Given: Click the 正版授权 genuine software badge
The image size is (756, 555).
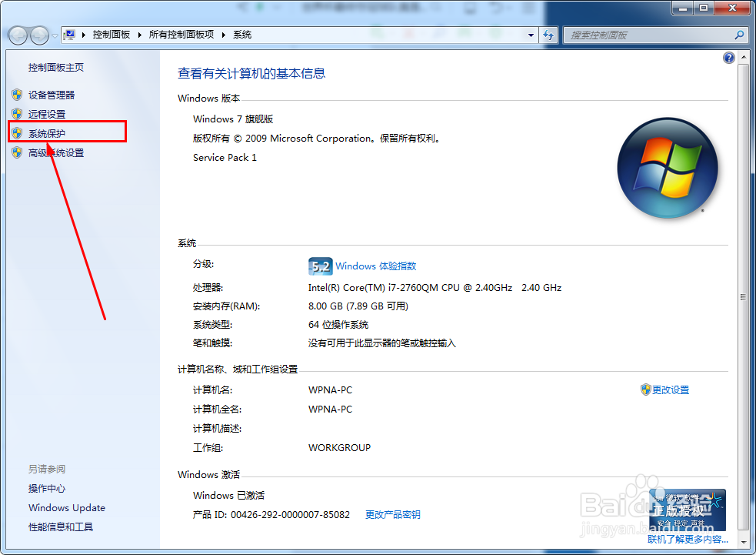Looking at the screenshot, I should click(x=687, y=510).
